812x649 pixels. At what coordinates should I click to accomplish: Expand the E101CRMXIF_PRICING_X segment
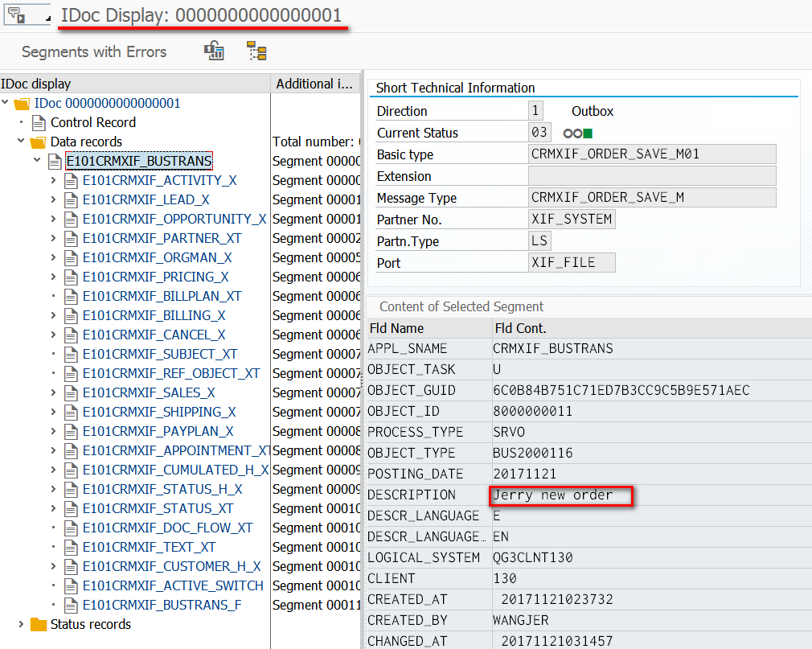pyautogui.click(x=53, y=277)
